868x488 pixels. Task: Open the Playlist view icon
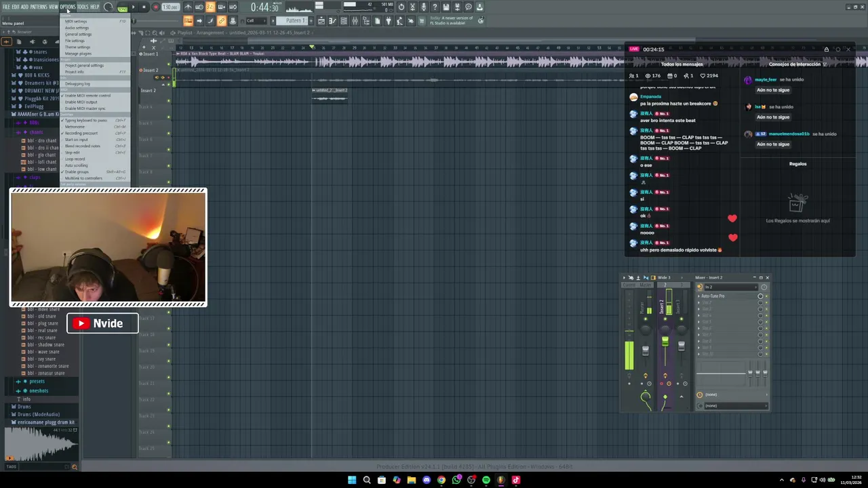(321, 20)
